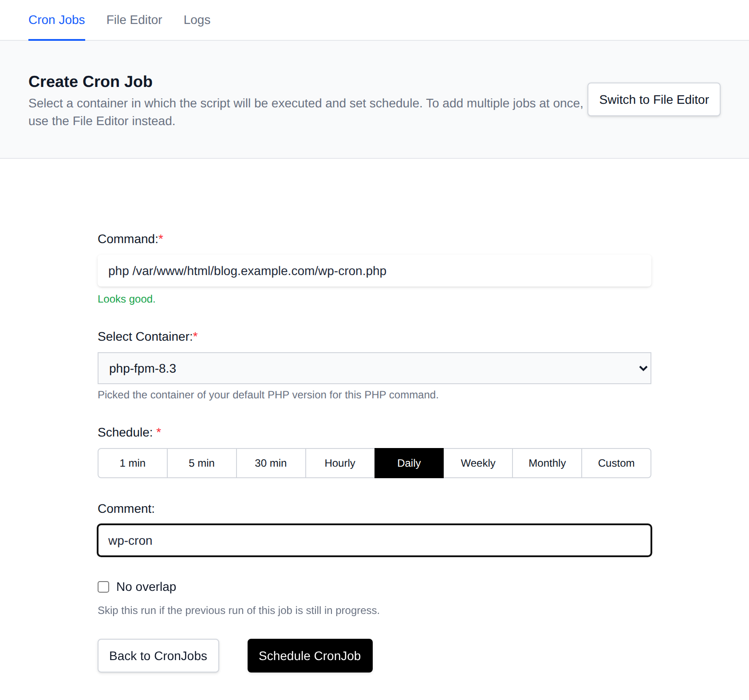Click the 'Picked the container' hint text
The width and height of the screenshot is (749, 700).
tap(268, 395)
